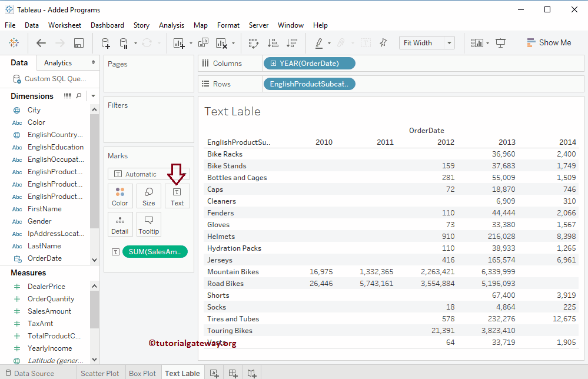Click the Text marks card
588x379 pixels.
tap(177, 196)
